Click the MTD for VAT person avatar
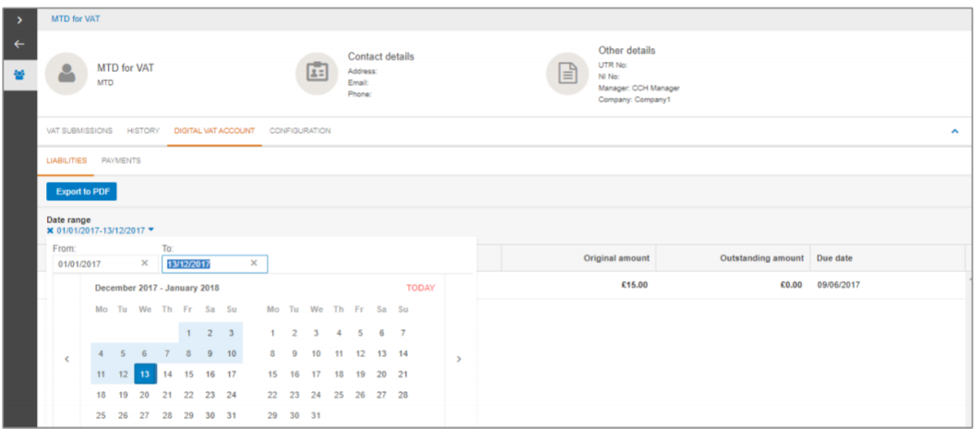This screenshot has width=980, height=429. tap(66, 74)
